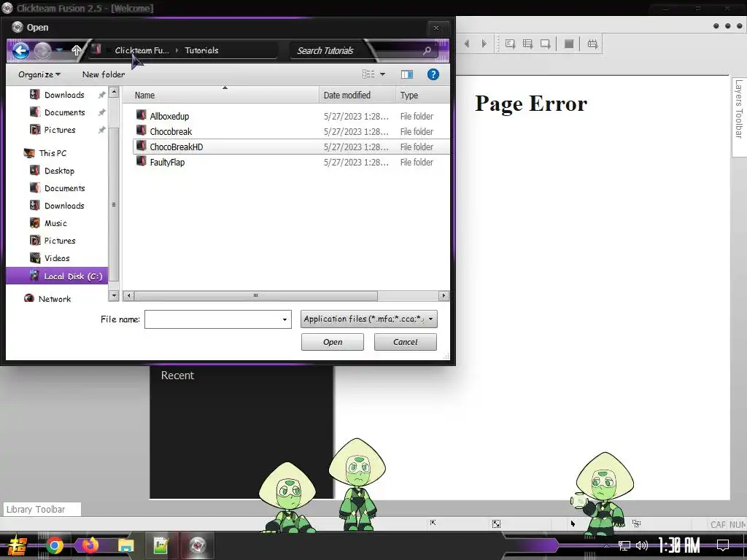Open File Explorer from taskbar
The width and height of the screenshot is (747, 560).
pyautogui.click(x=125, y=545)
